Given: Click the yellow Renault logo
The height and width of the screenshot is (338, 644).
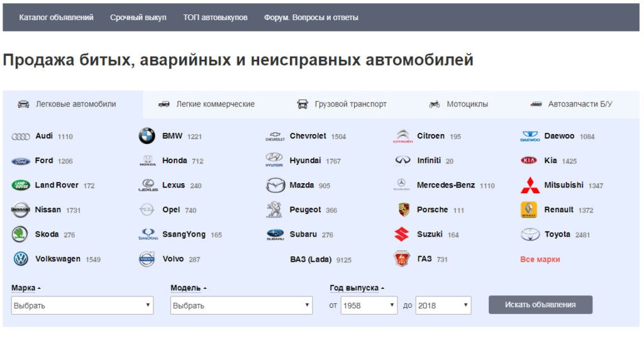Looking at the screenshot, I should pyautogui.click(x=528, y=210).
